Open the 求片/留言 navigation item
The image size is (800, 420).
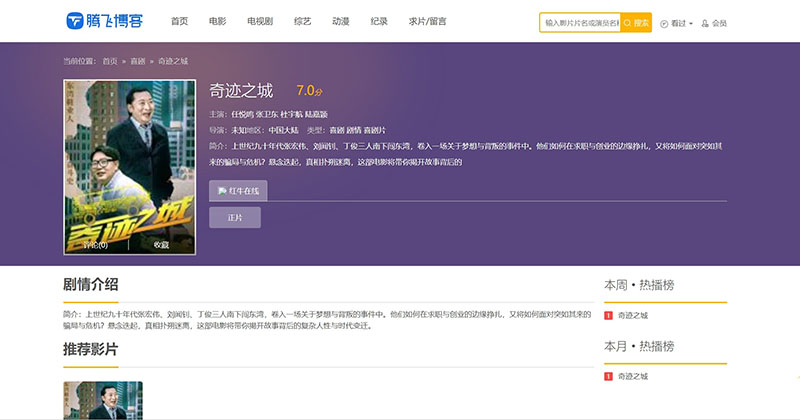pos(428,21)
